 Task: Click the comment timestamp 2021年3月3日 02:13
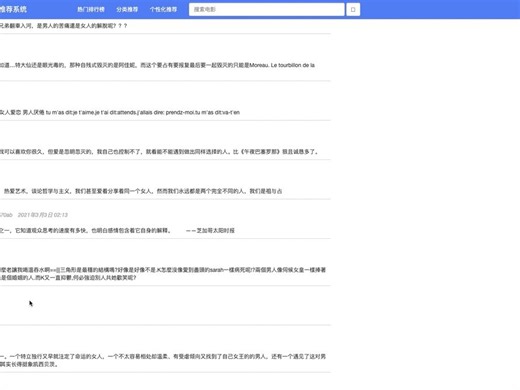pos(43,215)
